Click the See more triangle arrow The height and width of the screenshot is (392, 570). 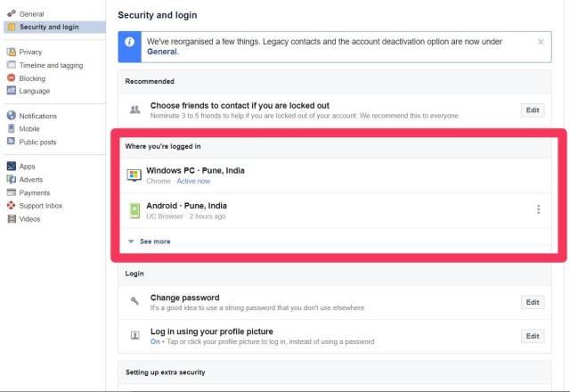[131, 241]
